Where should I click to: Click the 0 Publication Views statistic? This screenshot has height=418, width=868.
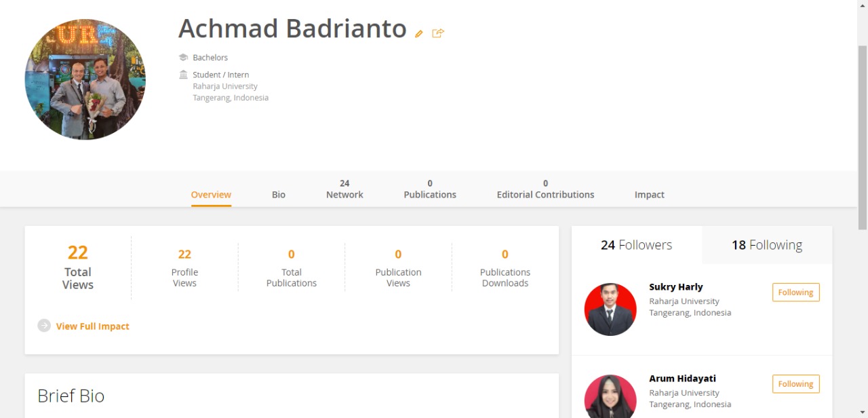(x=398, y=268)
